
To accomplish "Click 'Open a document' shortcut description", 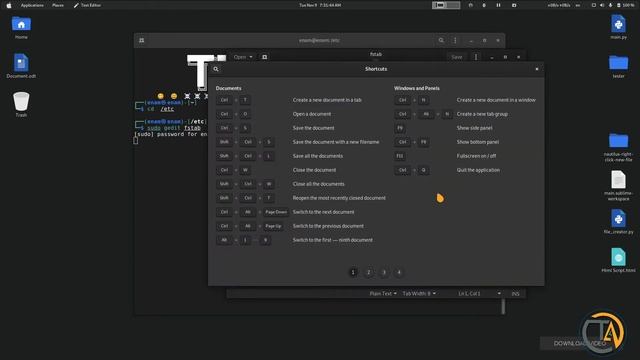I will (312, 114).
